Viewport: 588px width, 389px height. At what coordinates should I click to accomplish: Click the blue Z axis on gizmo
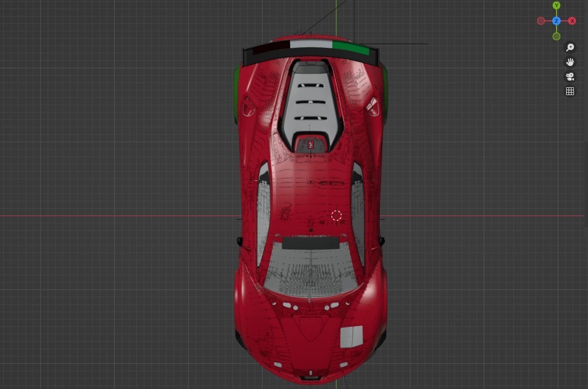556,21
